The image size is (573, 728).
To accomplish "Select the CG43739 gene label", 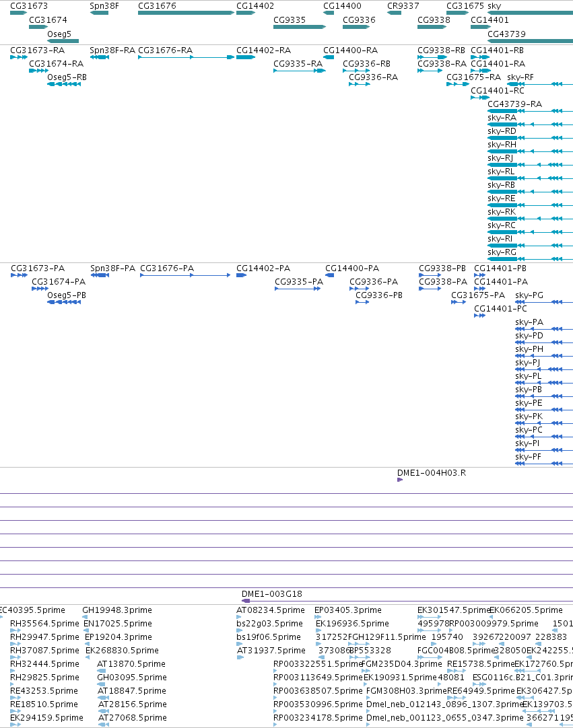I will coord(506,34).
